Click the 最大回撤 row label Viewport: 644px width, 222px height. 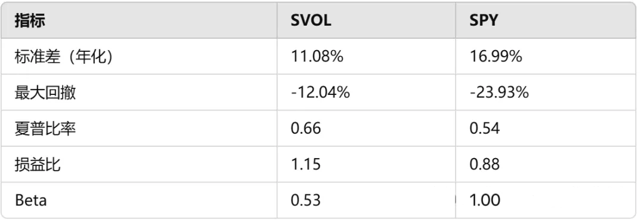point(45,93)
